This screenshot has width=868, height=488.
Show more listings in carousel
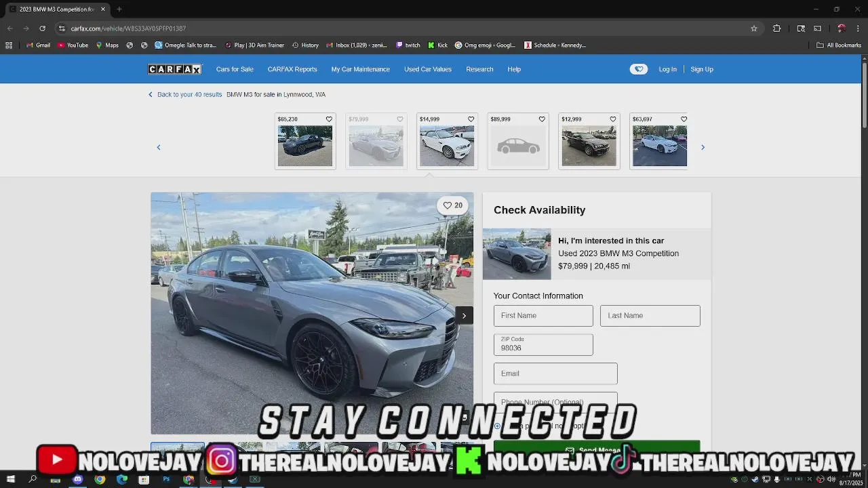703,147
